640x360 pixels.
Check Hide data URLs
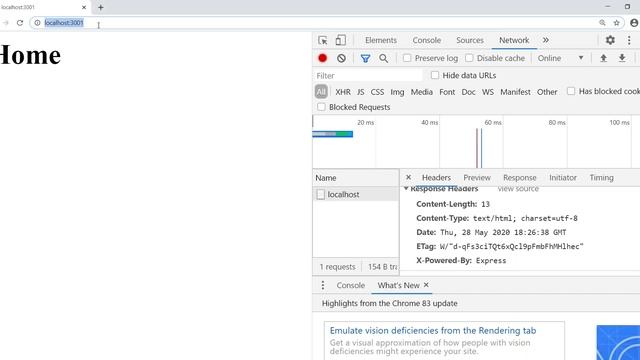(435, 75)
